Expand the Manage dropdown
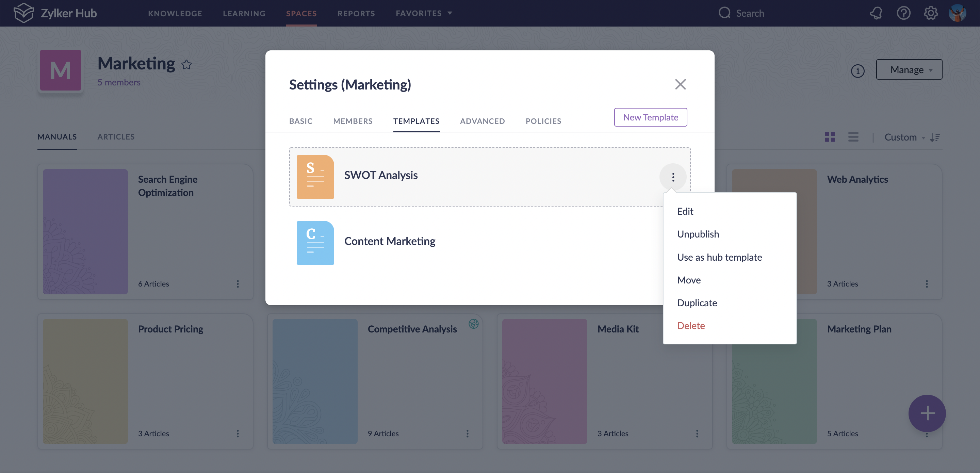 pos(909,70)
